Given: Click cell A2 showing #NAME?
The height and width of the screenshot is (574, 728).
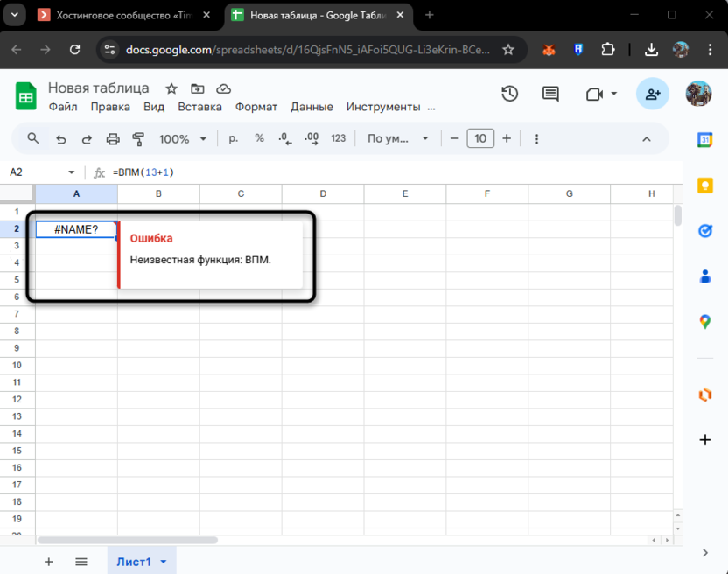Looking at the screenshot, I should click(x=76, y=229).
